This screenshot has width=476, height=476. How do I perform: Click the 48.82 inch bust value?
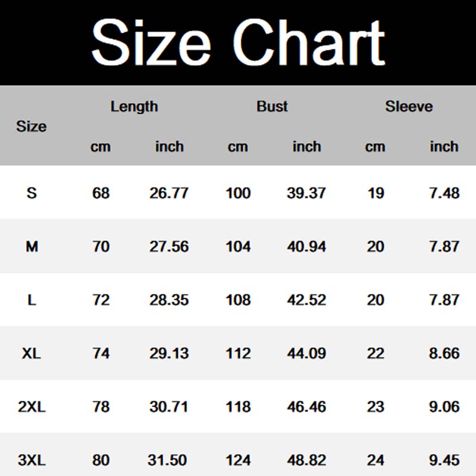pos(306,461)
